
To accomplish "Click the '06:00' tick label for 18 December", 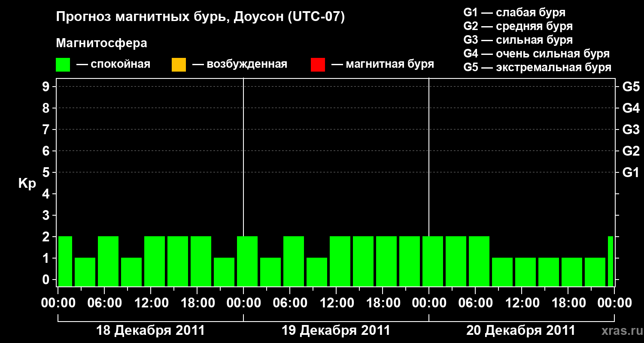I will click(105, 303).
